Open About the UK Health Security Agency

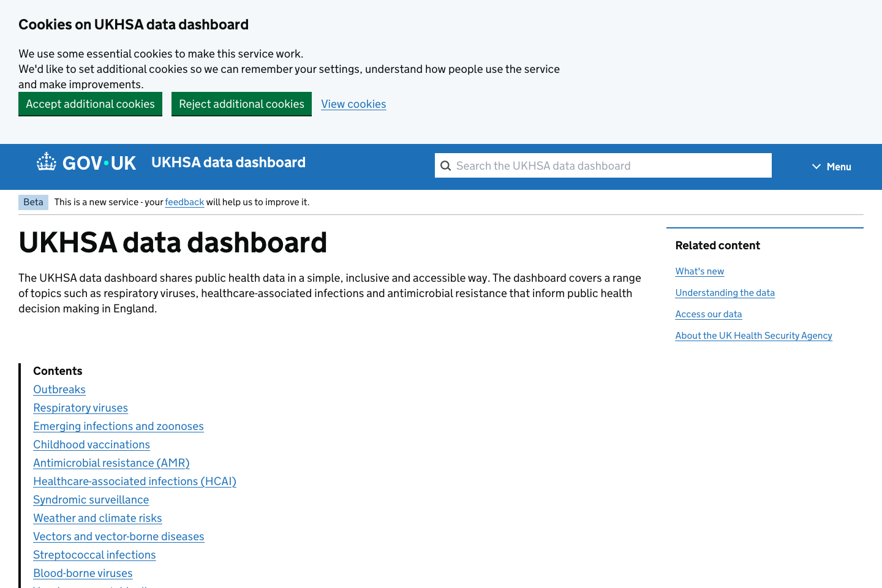point(753,335)
